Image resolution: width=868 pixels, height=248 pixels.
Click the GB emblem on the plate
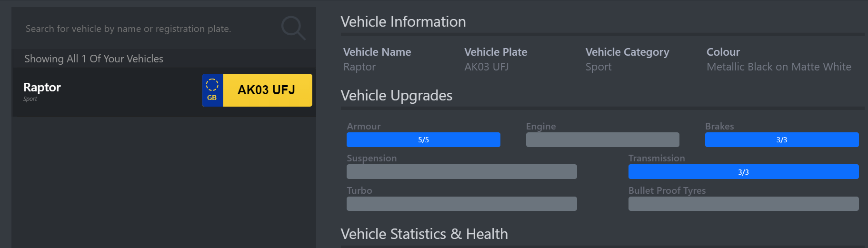point(212,90)
